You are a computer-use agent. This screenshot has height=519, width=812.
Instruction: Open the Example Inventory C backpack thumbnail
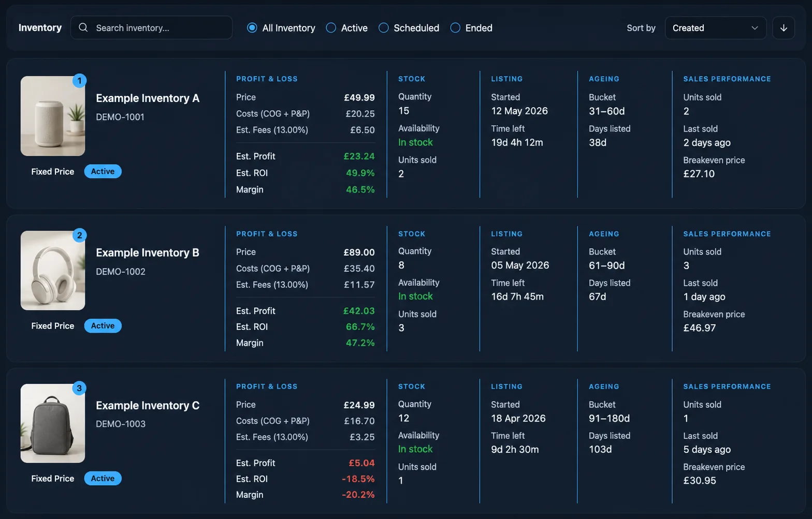click(53, 423)
